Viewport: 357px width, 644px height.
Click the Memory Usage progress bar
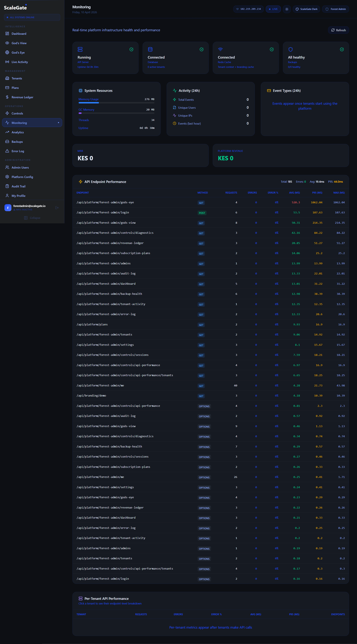(x=116, y=103)
